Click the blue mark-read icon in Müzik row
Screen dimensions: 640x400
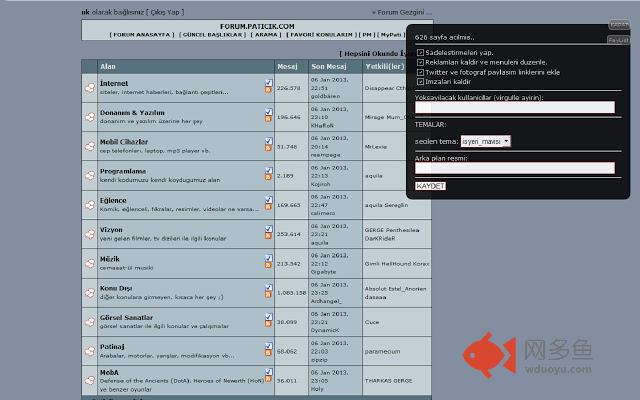(x=268, y=258)
